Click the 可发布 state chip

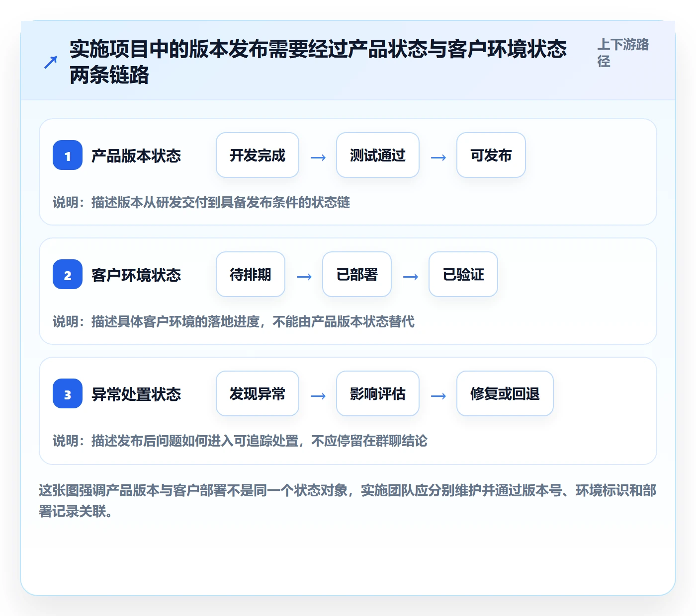491,155
